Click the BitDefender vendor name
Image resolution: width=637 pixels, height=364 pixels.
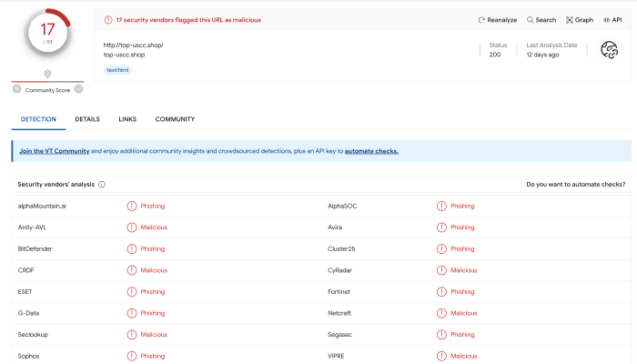pos(35,248)
